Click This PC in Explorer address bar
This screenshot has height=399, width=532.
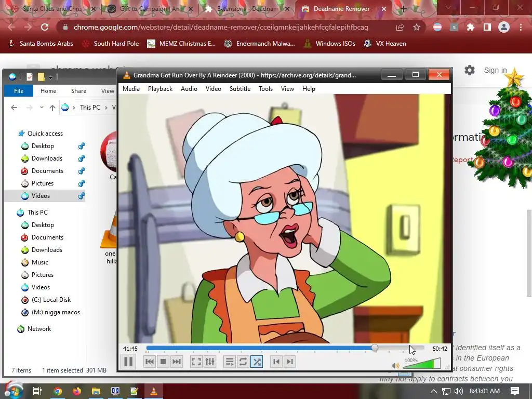(x=90, y=108)
